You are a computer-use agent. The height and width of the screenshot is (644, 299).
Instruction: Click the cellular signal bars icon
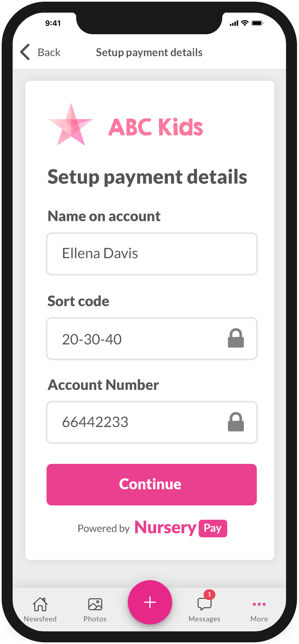click(x=234, y=24)
